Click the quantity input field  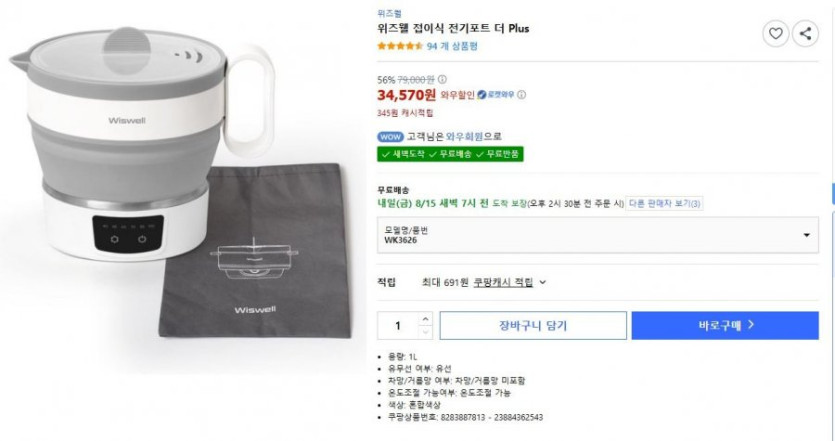[x=398, y=325]
